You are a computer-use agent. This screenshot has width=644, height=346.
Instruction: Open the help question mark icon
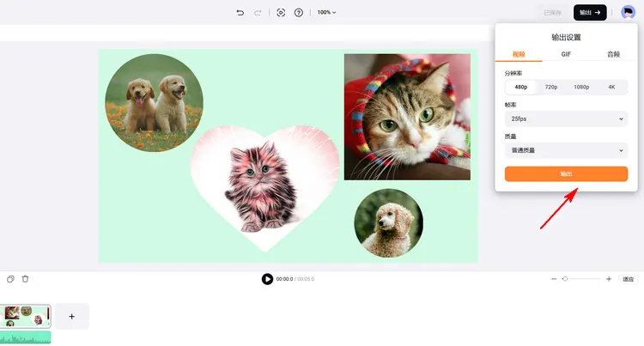click(x=299, y=13)
